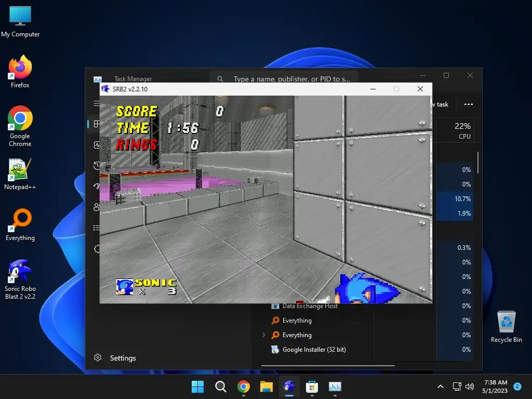Launch Firefox from the desktop
Screen dimensions: 532x399
tap(20, 72)
